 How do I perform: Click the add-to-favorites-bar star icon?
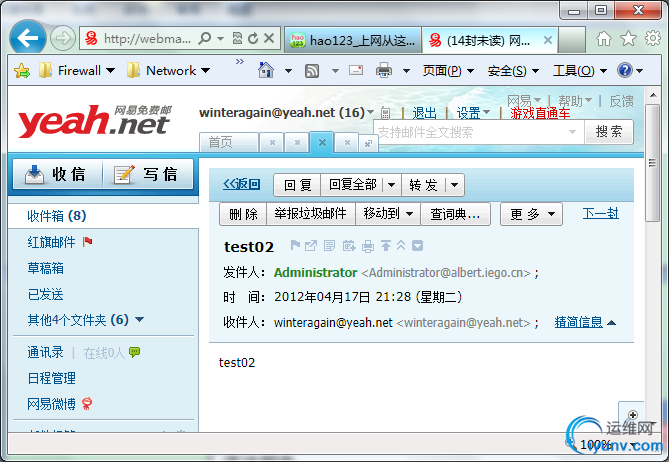point(22,70)
